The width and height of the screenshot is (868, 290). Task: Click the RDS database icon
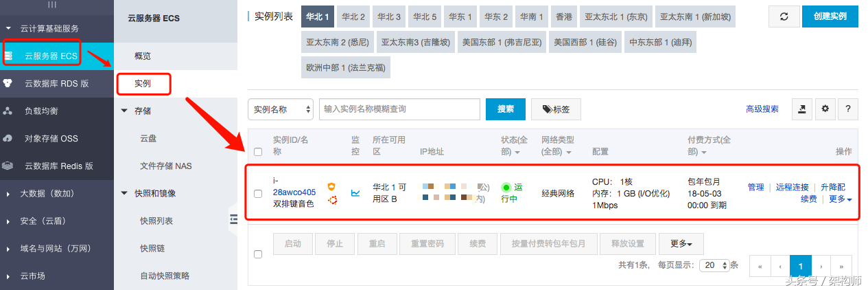point(8,83)
